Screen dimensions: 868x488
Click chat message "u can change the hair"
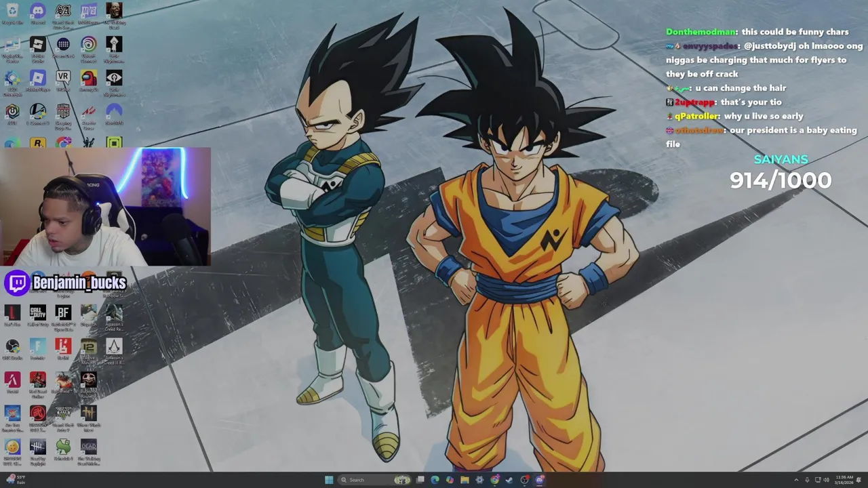click(741, 88)
